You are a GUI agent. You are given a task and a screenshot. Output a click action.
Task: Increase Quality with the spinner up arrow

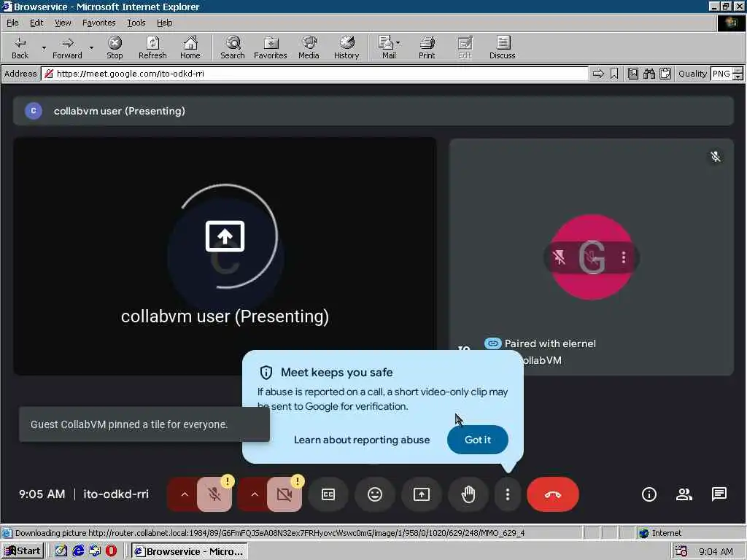pyautogui.click(x=738, y=71)
